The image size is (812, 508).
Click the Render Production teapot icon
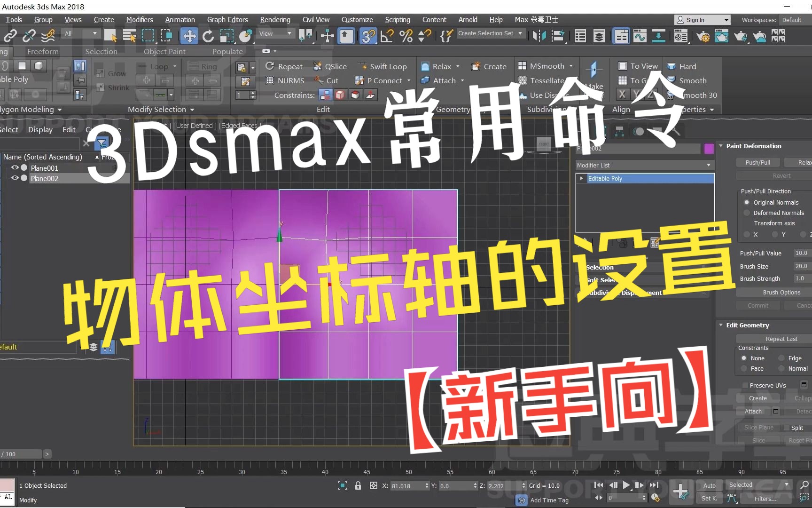(x=741, y=36)
